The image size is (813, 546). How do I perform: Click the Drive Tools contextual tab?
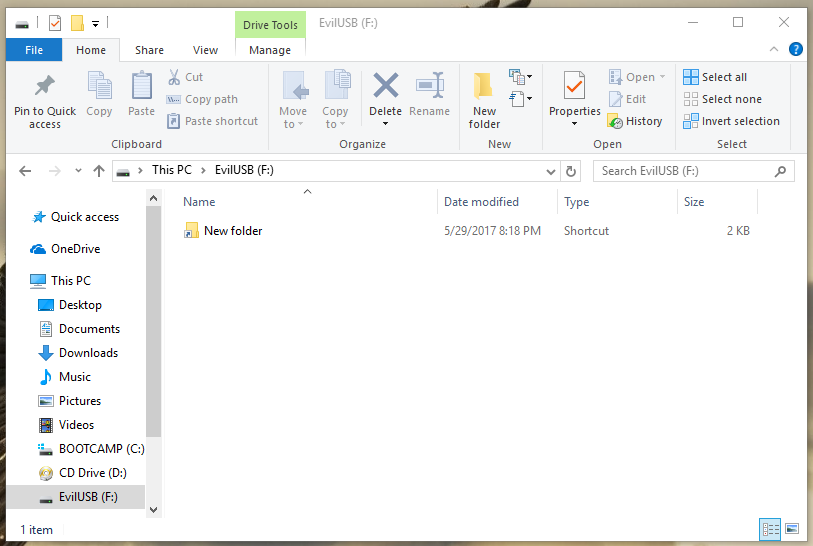270,24
